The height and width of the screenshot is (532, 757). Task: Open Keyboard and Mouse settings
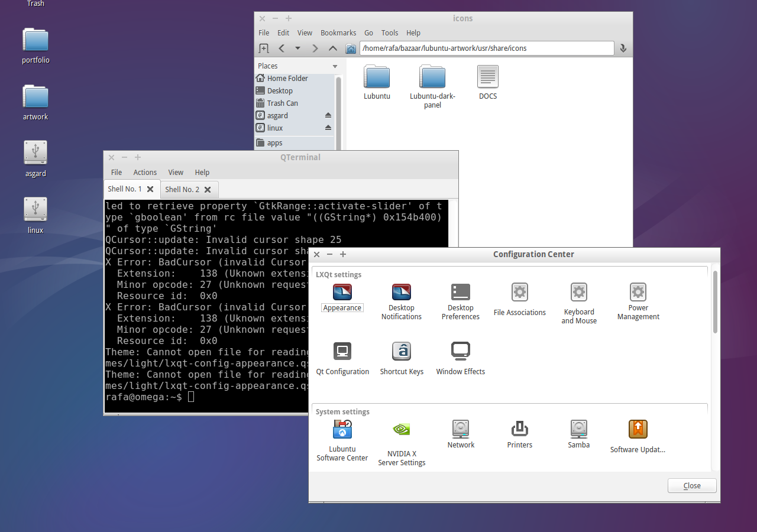point(578,303)
